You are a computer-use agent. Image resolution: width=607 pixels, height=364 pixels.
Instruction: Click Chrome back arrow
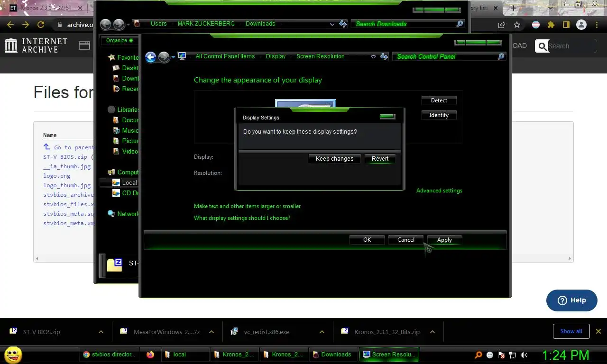pyautogui.click(x=10, y=25)
